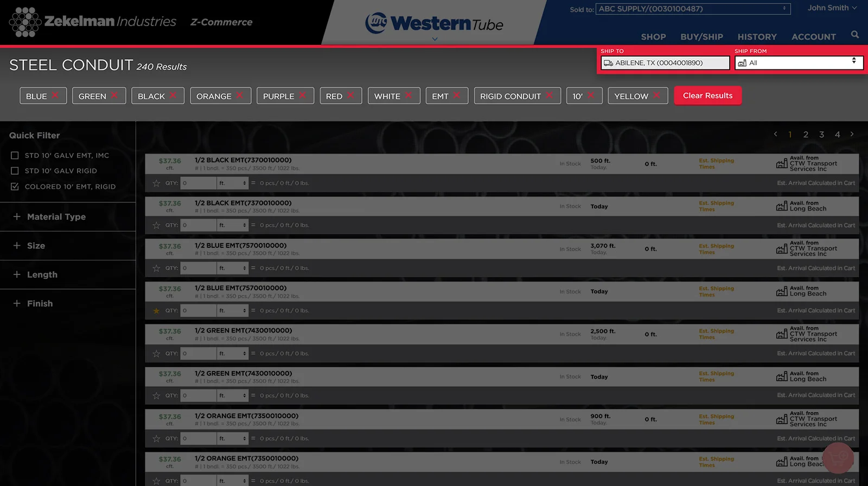Open the HISTORY menu

[x=757, y=37]
